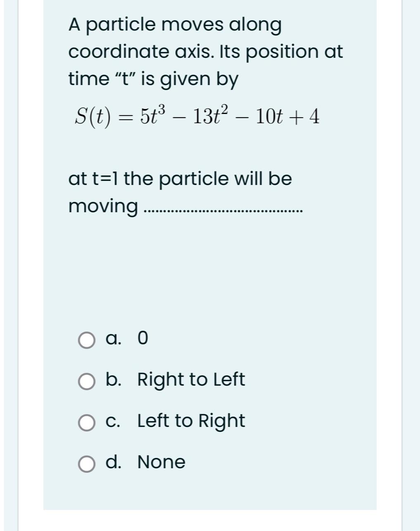Select radio button for option d
The image size is (420, 531).
click(86, 463)
